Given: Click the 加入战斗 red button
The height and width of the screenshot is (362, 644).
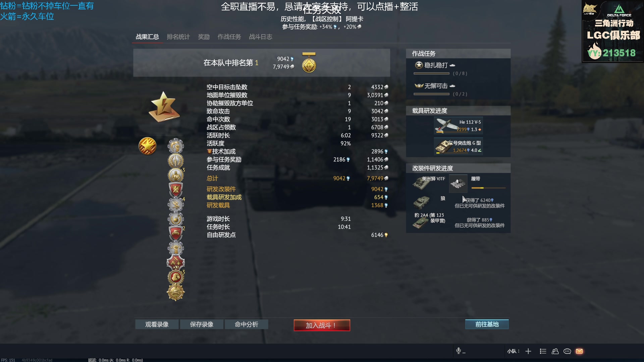Looking at the screenshot, I should [322, 325].
